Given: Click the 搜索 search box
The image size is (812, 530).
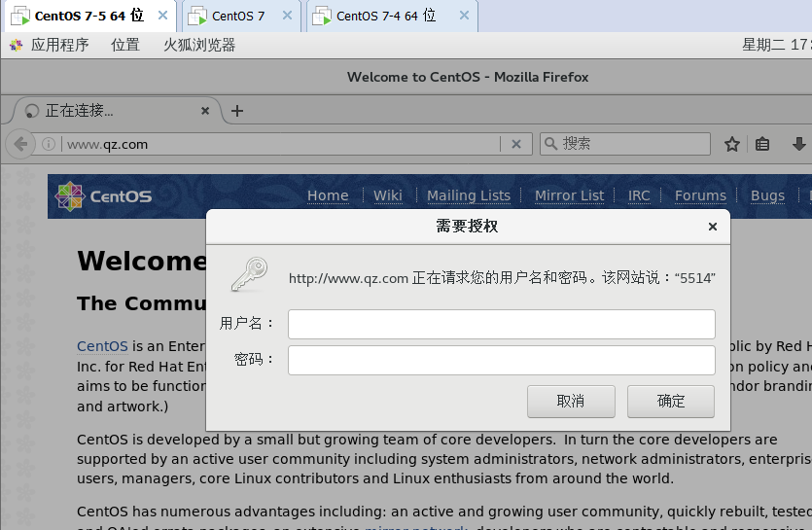Looking at the screenshot, I should 625,144.
